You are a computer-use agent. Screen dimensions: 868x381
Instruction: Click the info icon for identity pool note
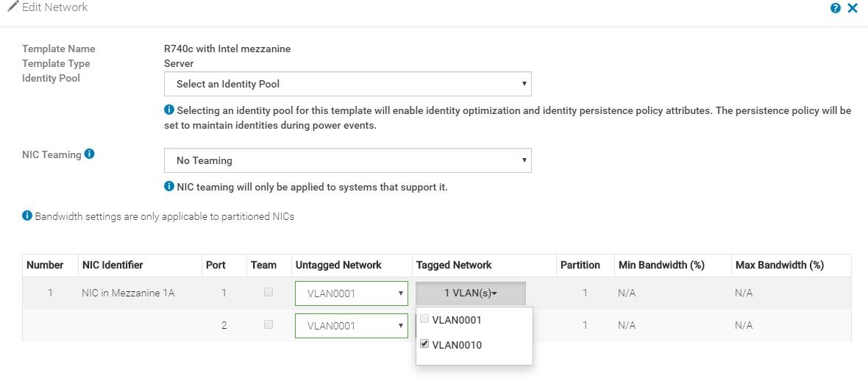(x=169, y=110)
